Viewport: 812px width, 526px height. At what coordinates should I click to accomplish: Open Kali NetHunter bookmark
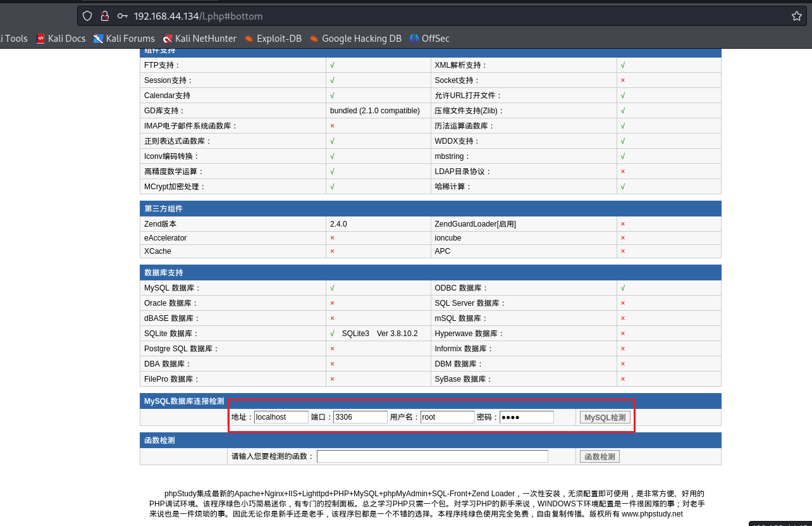pos(199,39)
